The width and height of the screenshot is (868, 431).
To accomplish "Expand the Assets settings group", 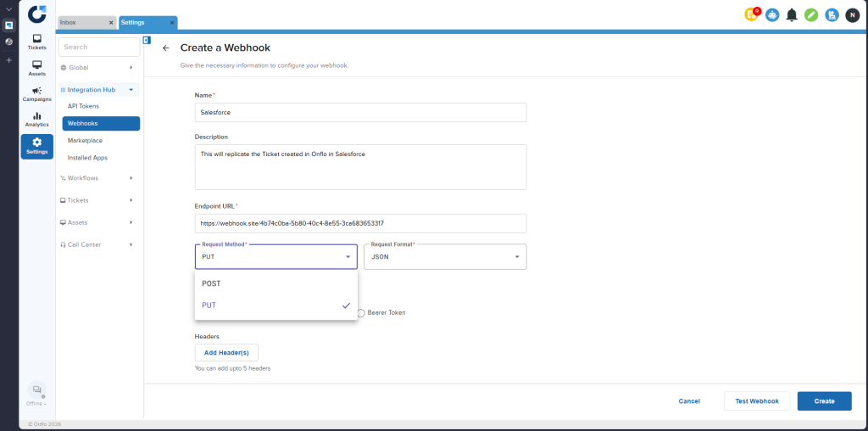I will (99, 222).
